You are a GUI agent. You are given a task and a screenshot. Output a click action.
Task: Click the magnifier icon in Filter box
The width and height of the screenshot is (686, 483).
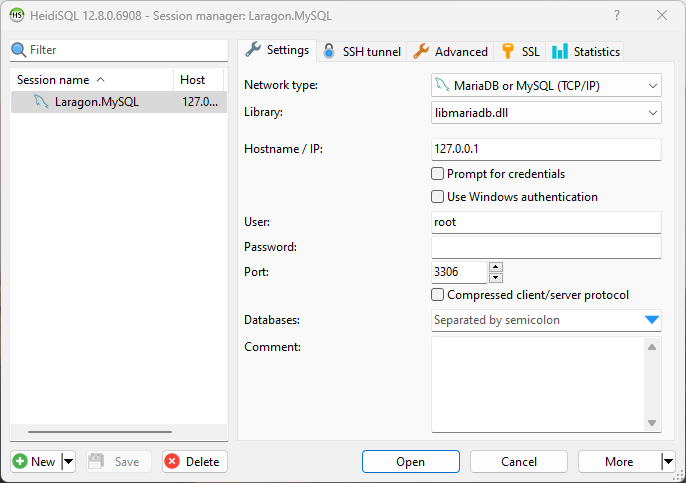(18, 50)
